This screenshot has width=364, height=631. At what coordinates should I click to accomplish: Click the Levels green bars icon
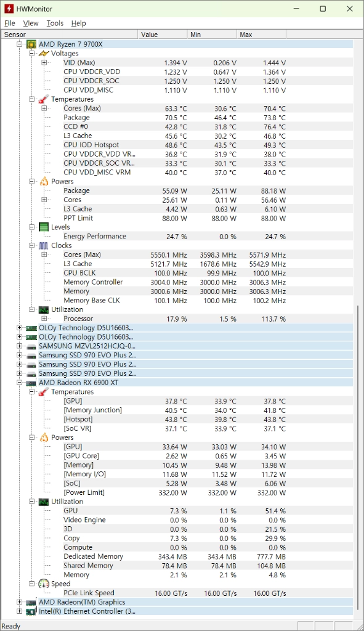pos(44,227)
